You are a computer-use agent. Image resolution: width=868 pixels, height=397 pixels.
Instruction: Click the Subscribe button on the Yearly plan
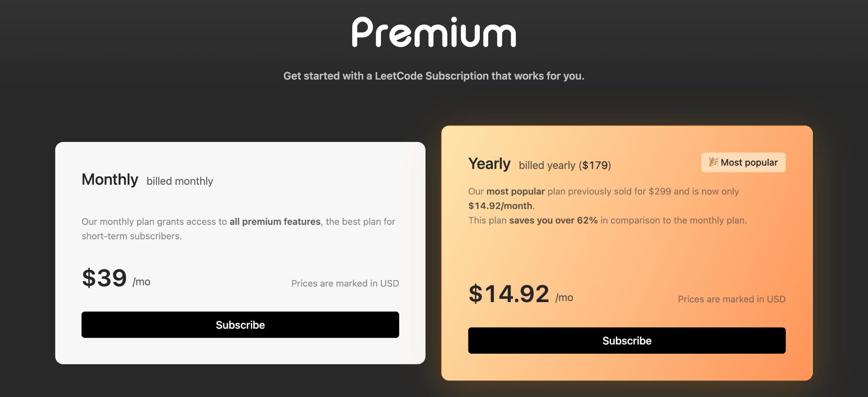pyautogui.click(x=627, y=340)
